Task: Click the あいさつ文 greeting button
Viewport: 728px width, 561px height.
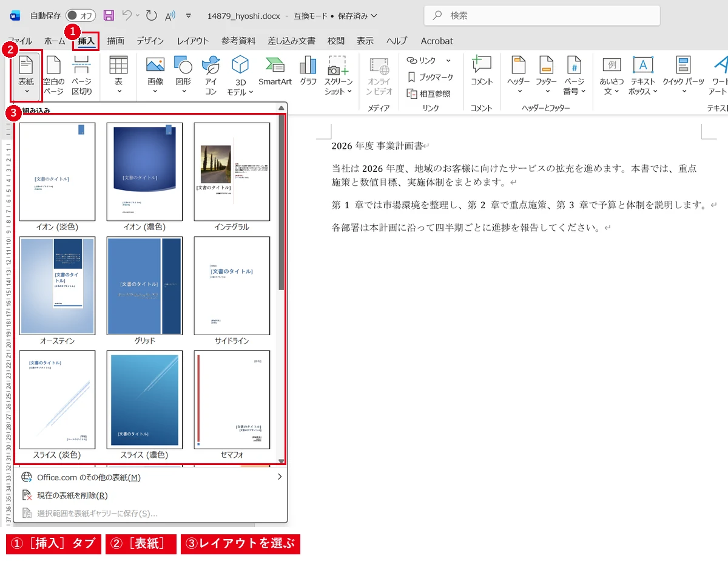Action: [x=612, y=75]
